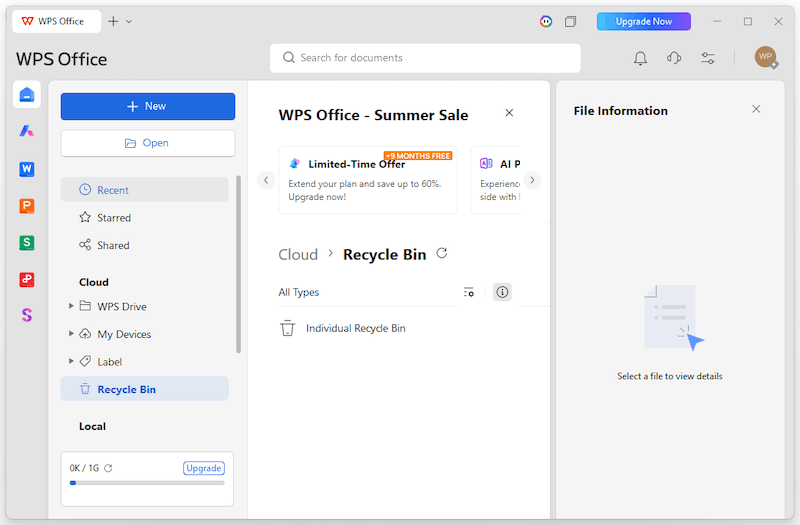Open the PDF app icon
The width and height of the screenshot is (800, 525).
click(x=27, y=279)
